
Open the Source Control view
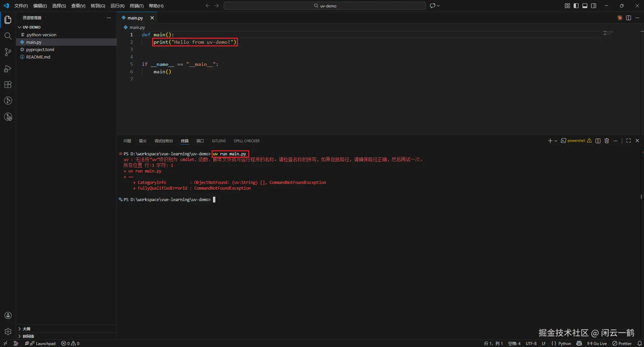click(8, 52)
